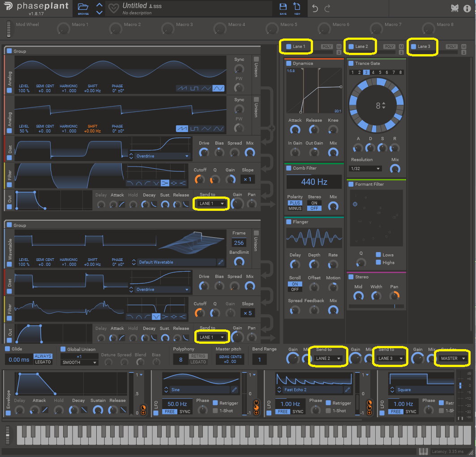Select square waveform on the second Analog oscillator
The height and width of the screenshot is (457, 476).
194,128
